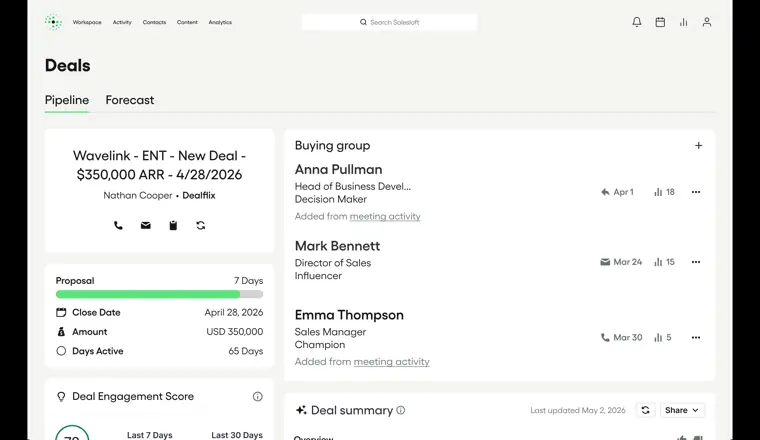Follow Emma Thompson's meeting activity link

pyautogui.click(x=392, y=362)
